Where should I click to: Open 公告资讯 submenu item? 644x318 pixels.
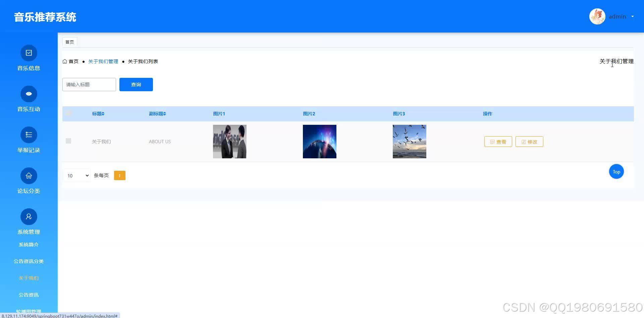click(29, 295)
